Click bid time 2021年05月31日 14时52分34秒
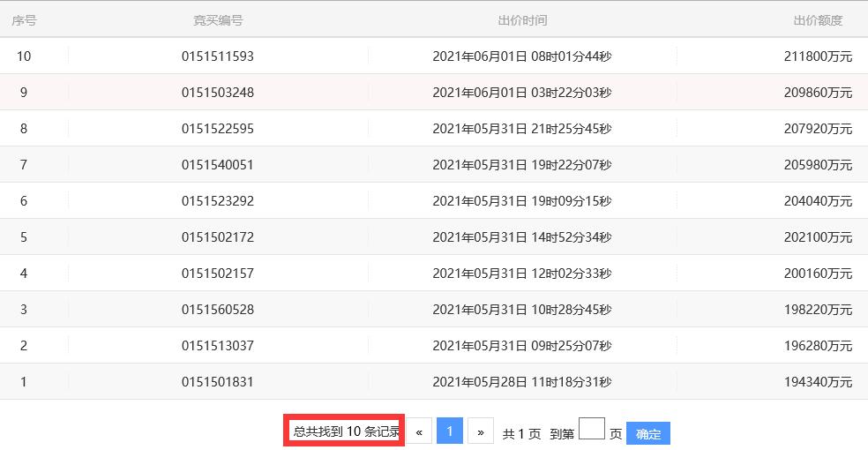Screen dimensions: 868x450 522,236
